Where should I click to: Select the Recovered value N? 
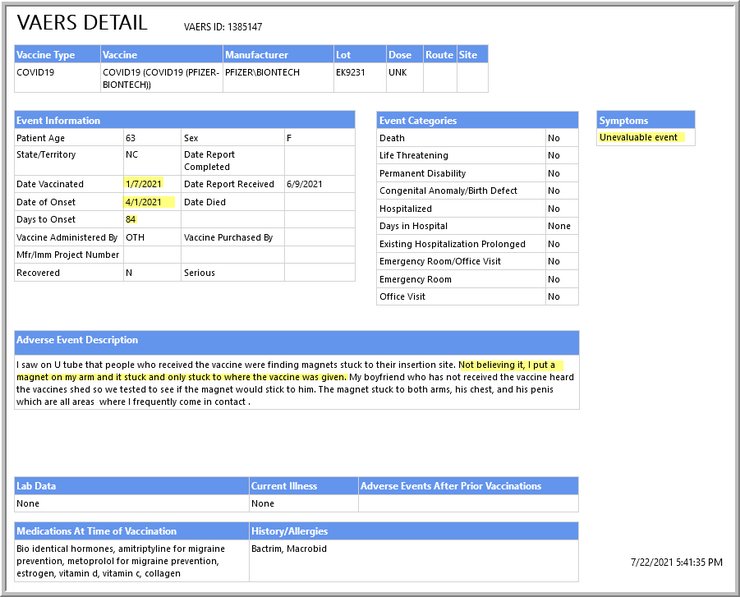coord(129,273)
